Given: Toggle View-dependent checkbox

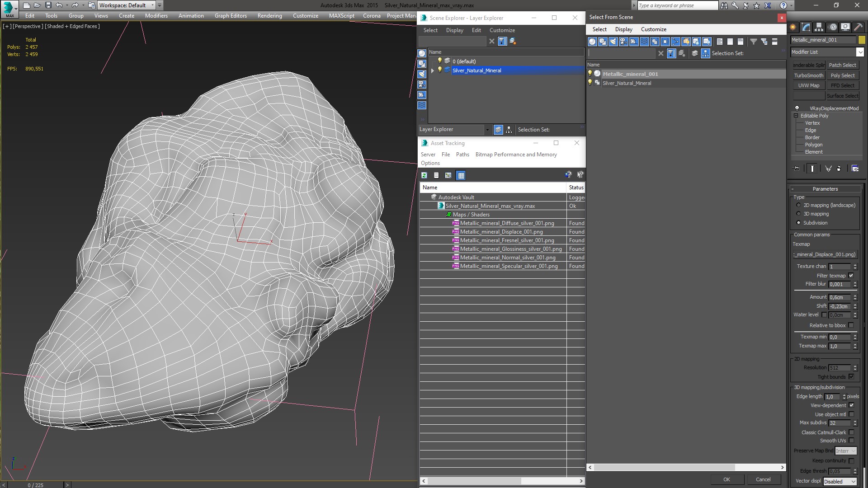Looking at the screenshot, I should tap(852, 405).
